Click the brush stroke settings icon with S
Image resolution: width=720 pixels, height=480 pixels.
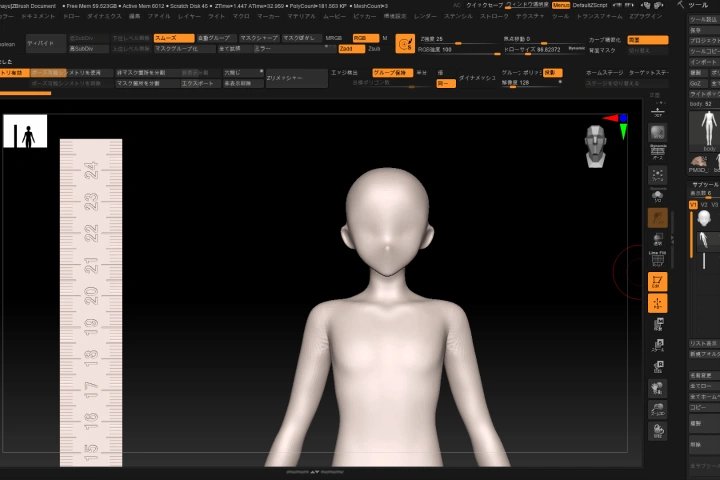pyautogui.click(x=405, y=44)
